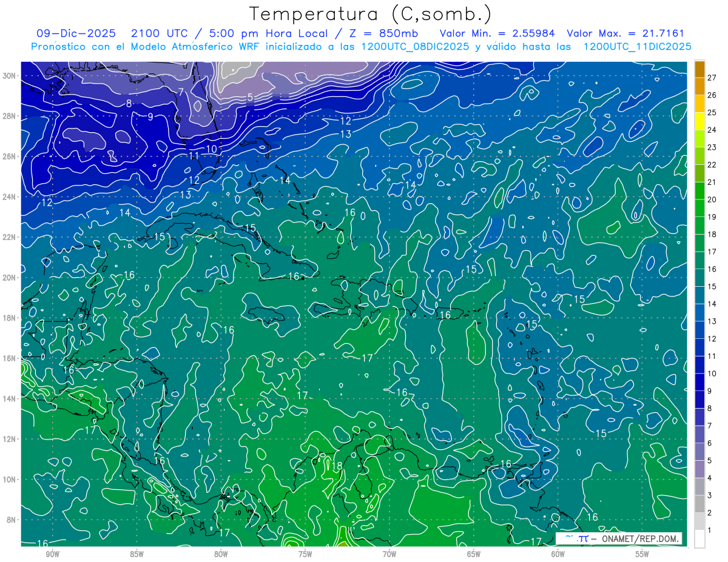Click the '22N' latitude axis label

click(10, 237)
